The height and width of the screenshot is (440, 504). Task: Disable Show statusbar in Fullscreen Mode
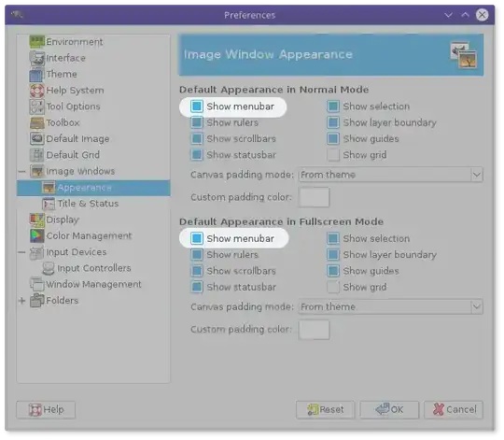197,287
